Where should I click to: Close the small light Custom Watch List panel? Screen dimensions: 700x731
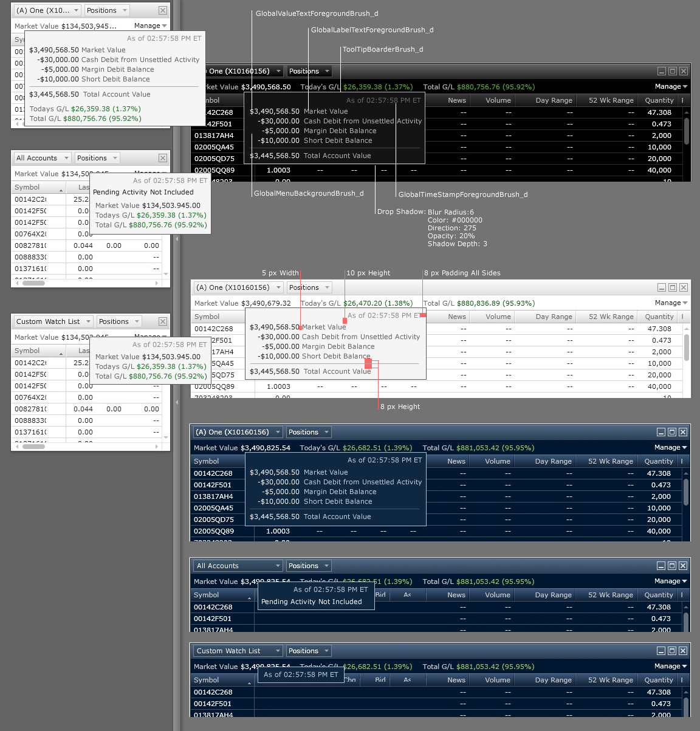(163, 321)
